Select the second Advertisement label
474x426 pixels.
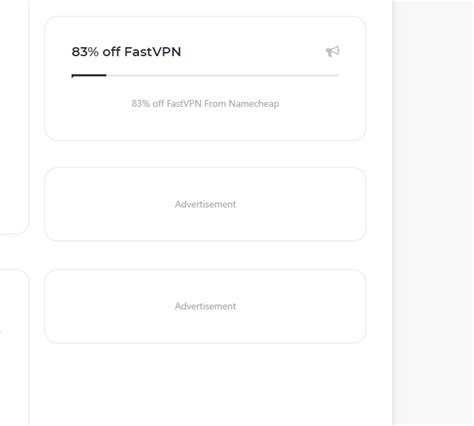click(x=205, y=306)
